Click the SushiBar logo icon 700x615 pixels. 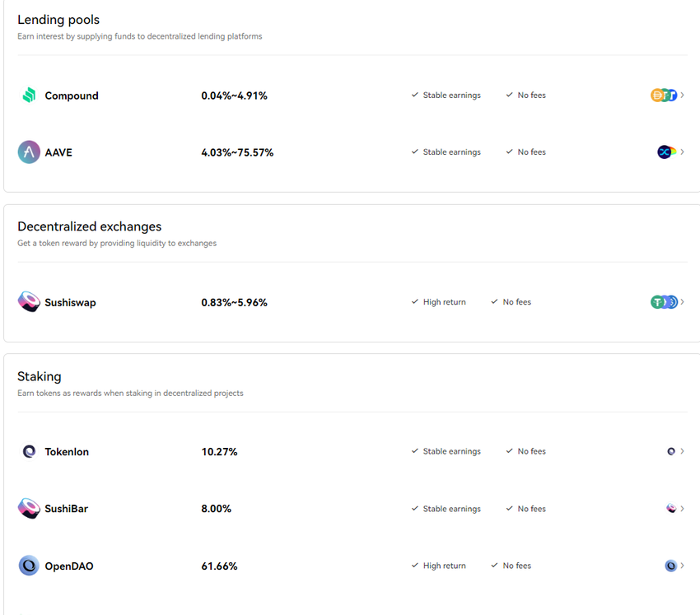[x=29, y=508]
